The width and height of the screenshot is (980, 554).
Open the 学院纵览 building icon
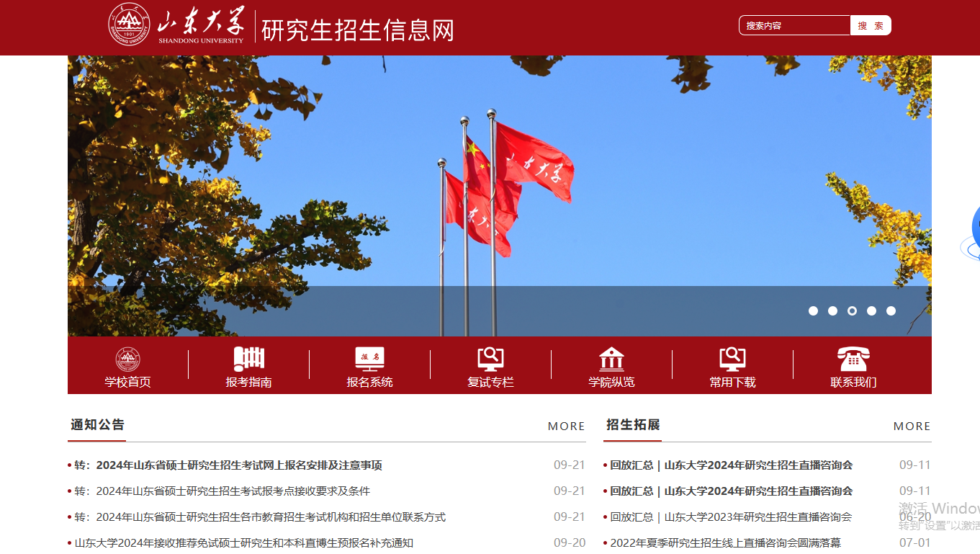point(611,359)
